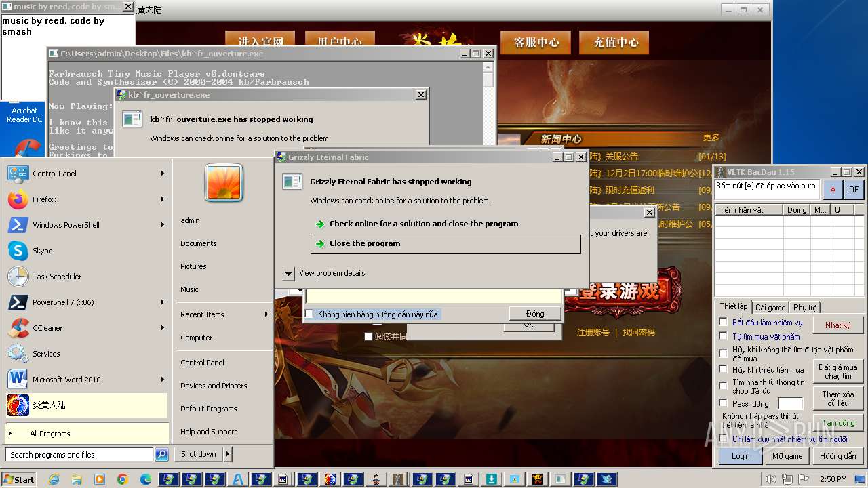Screen dimensions: 868x488
Task: Click the download arrow taskbar icon
Action: [x=491, y=479]
